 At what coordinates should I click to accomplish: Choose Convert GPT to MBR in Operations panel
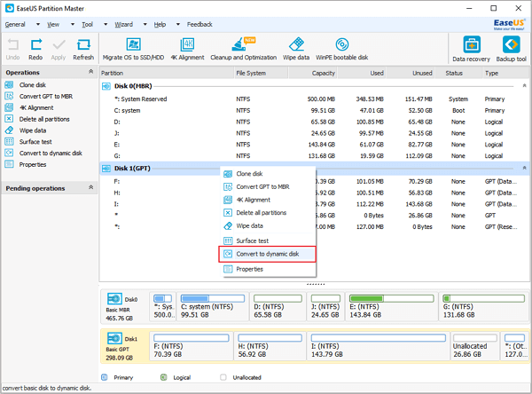pyautogui.click(x=46, y=97)
